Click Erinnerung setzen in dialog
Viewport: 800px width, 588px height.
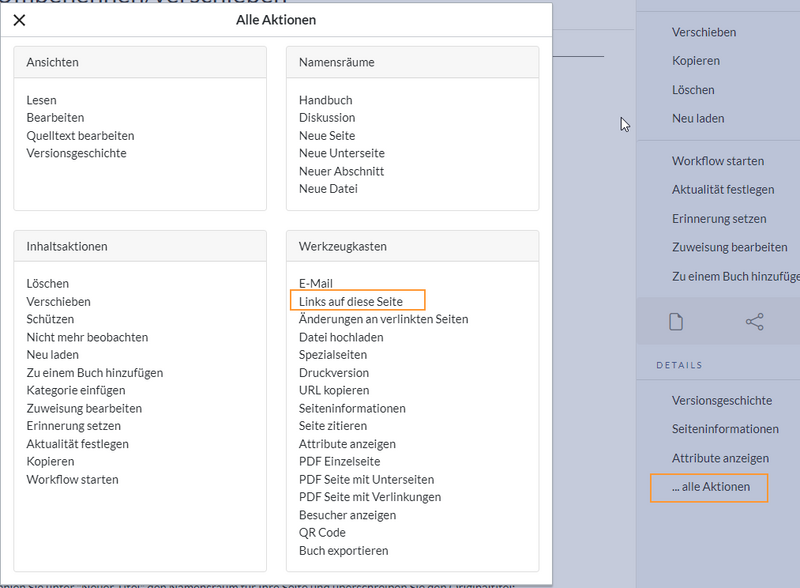coord(73,426)
